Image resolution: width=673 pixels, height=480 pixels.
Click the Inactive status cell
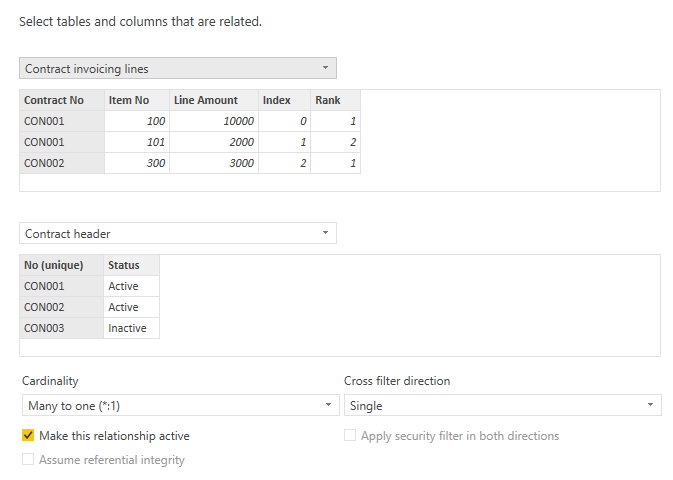coord(131,328)
